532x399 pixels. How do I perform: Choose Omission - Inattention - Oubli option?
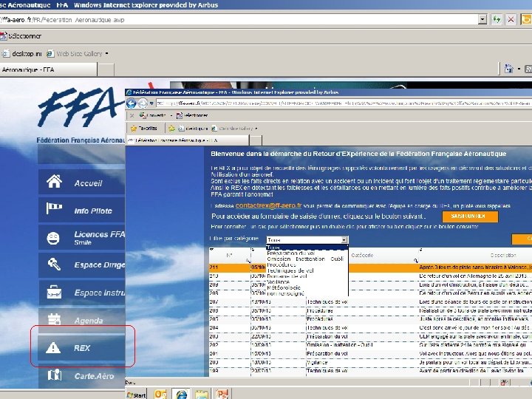pos(307,259)
